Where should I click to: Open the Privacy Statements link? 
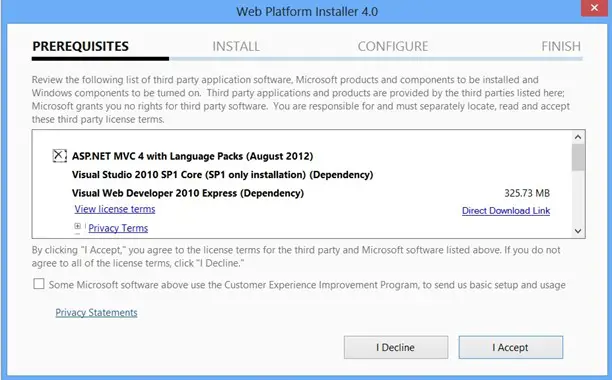96,313
